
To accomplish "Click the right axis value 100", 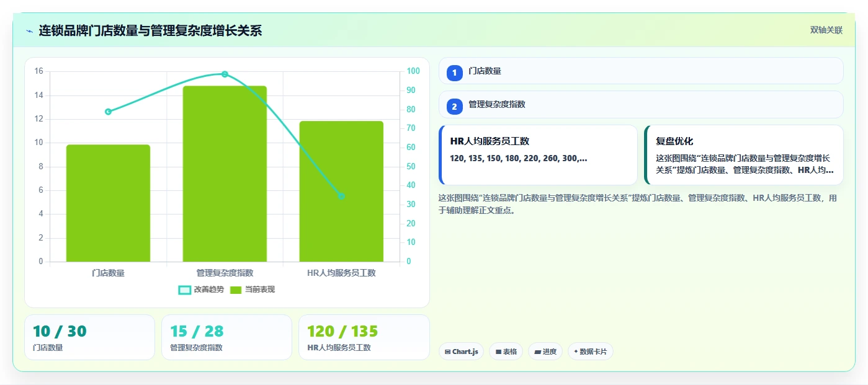I will [413, 71].
